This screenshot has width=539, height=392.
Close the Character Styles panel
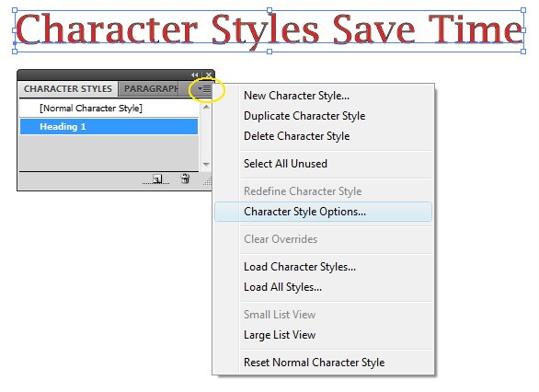pyautogui.click(x=208, y=75)
